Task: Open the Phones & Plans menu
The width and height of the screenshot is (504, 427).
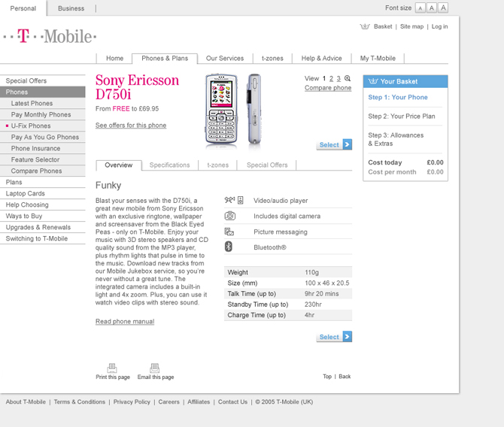Action: pos(165,59)
